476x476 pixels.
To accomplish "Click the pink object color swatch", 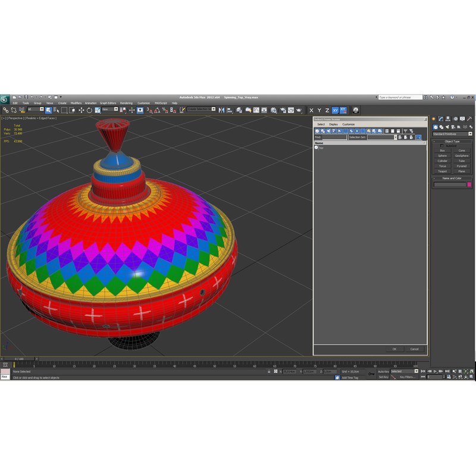I will (x=469, y=184).
